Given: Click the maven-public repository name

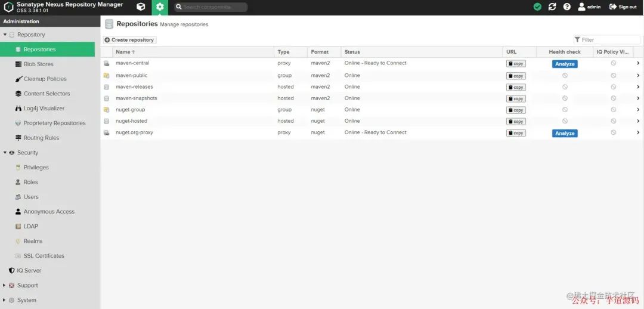Looking at the screenshot, I should click(131, 76).
